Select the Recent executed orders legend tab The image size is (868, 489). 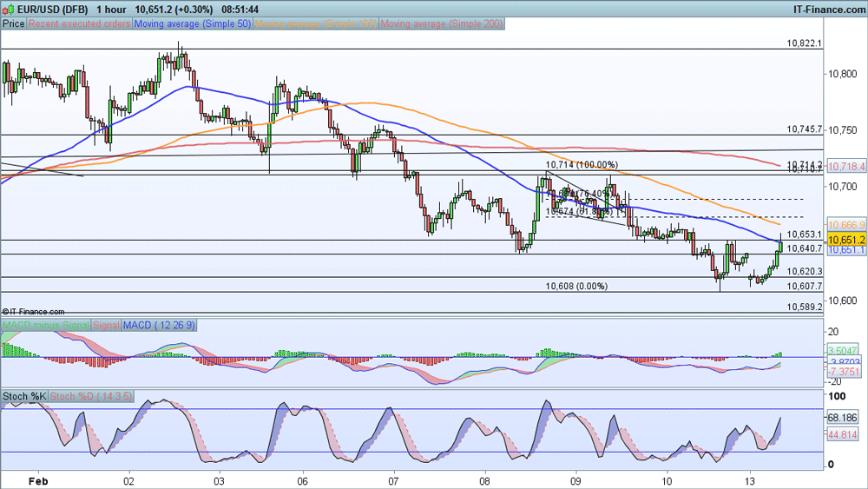point(80,23)
